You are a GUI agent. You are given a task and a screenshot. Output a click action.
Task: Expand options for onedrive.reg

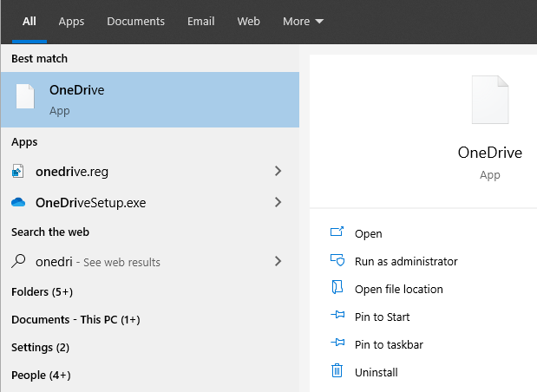point(278,171)
